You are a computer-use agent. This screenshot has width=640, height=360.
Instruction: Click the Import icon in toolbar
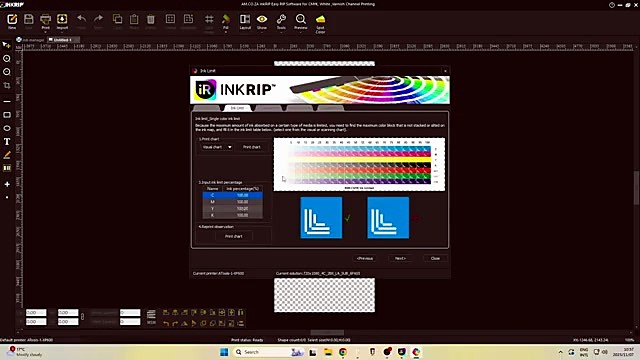coord(62,19)
